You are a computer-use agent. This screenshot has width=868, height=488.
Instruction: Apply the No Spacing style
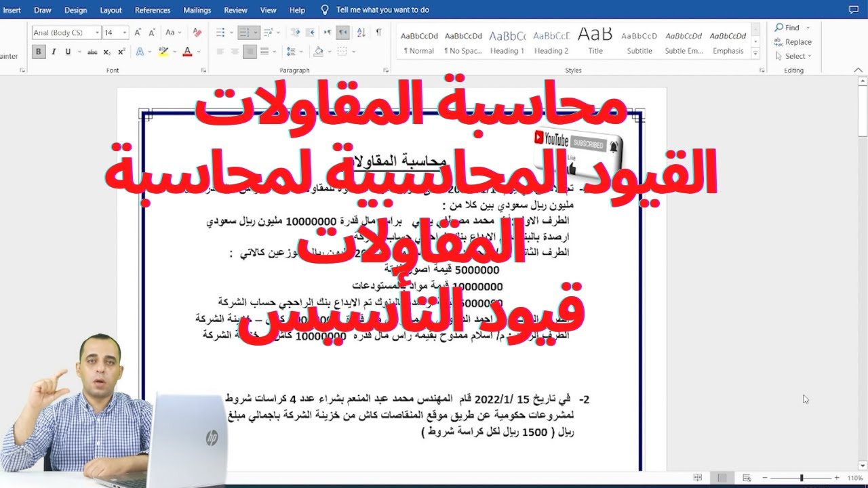pos(463,42)
